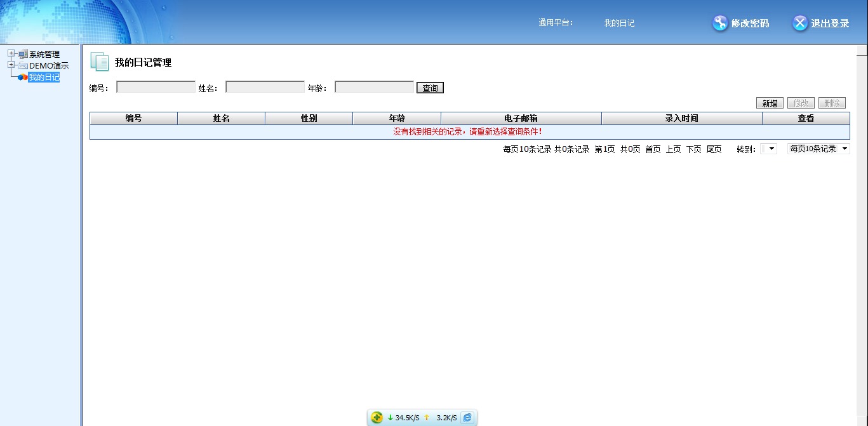This screenshot has height=426, width=868.
Task: Select 我的日记 in the tree
Action: (x=44, y=77)
